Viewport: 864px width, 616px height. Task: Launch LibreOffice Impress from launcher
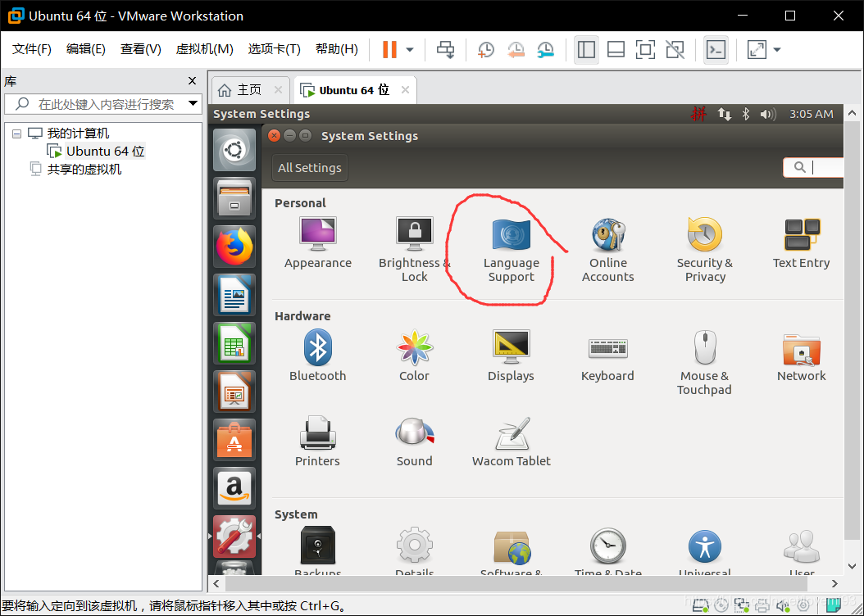pos(234,392)
